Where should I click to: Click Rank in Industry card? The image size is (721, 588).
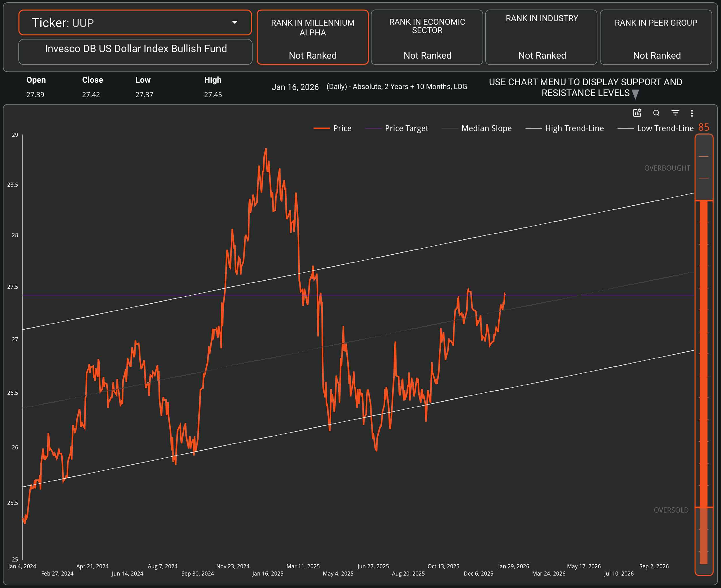tap(541, 37)
